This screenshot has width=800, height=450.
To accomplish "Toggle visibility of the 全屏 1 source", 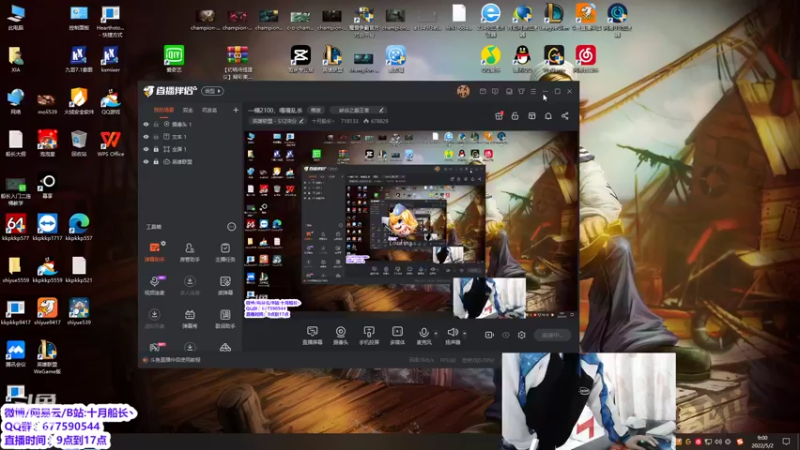I will tap(146, 149).
